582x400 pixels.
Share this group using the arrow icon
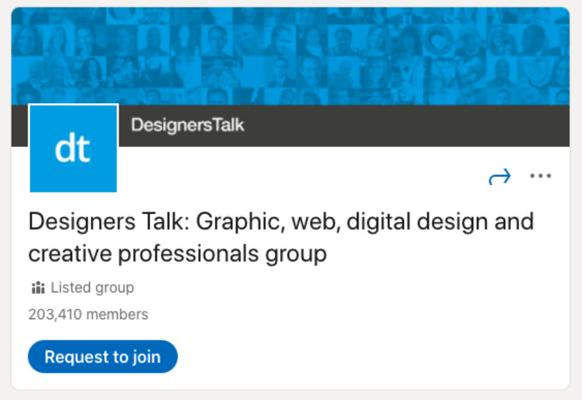500,176
